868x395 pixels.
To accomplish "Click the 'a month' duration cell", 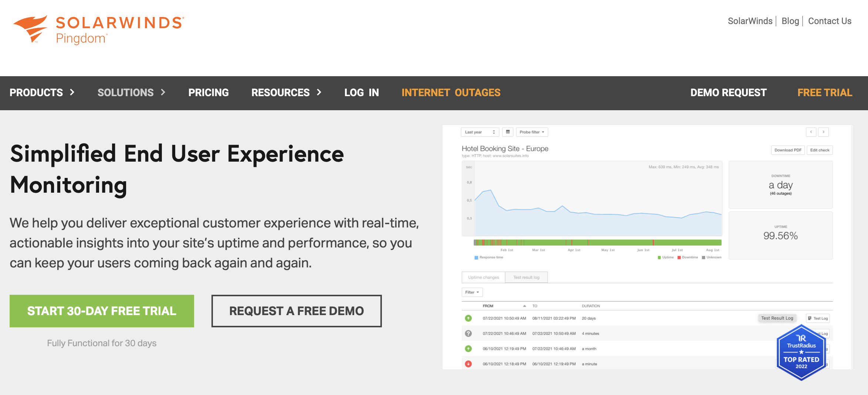I will tap(589, 349).
